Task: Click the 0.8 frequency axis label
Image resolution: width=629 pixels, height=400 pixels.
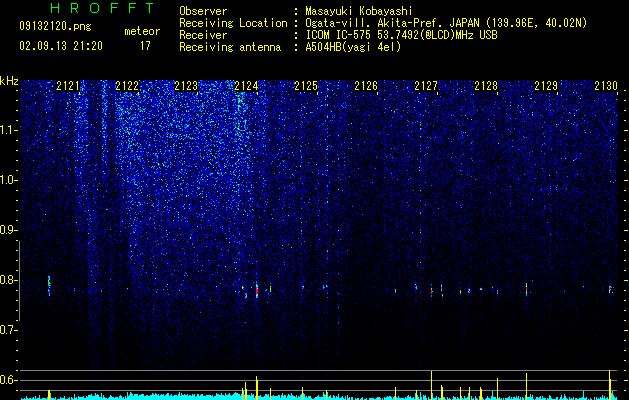Action: [9, 280]
